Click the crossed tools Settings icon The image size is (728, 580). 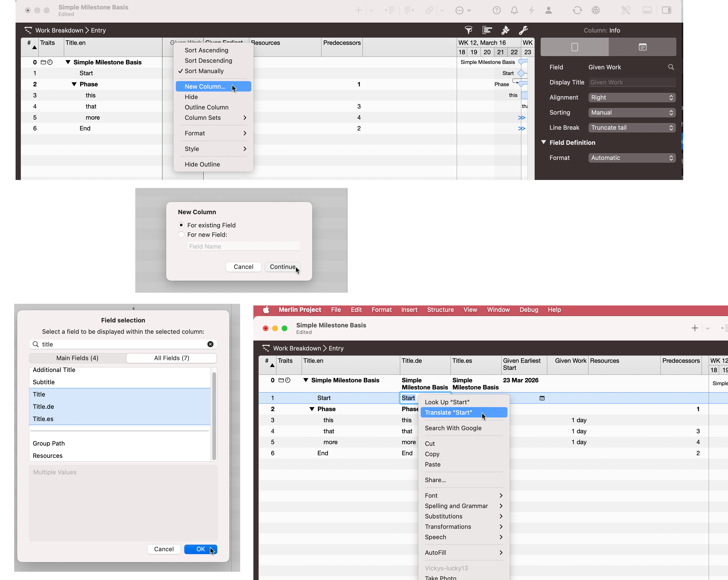pyautogui.click(x=626, y=10)
